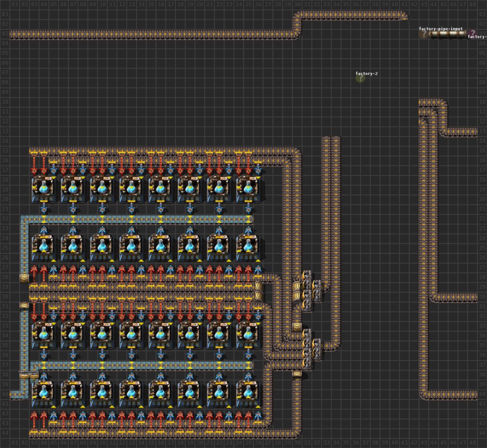
Task: Select the brown question-mark marker under factory-pipe-input
Action: pyautogui.click(x=424, y=34)
